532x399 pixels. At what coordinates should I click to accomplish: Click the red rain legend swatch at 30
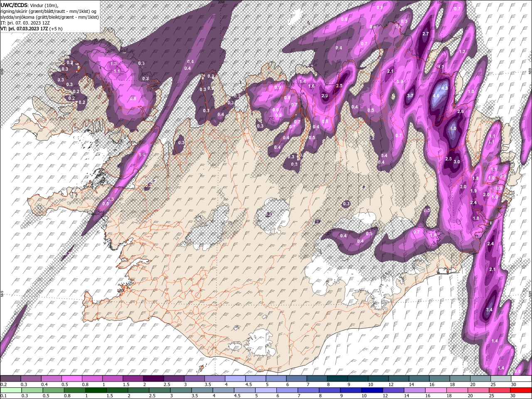click(521, 390)
